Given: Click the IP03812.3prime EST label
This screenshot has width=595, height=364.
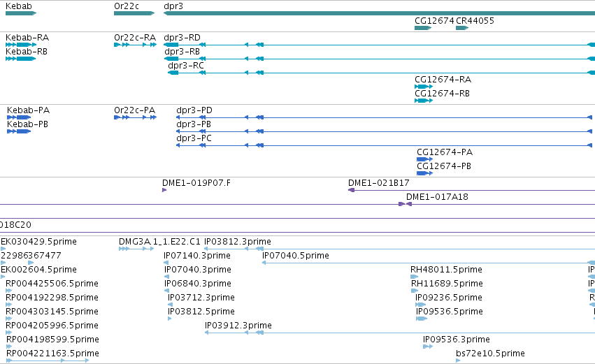Looking at the screenshot, I should pyautogui.click(x=238, y=242).
